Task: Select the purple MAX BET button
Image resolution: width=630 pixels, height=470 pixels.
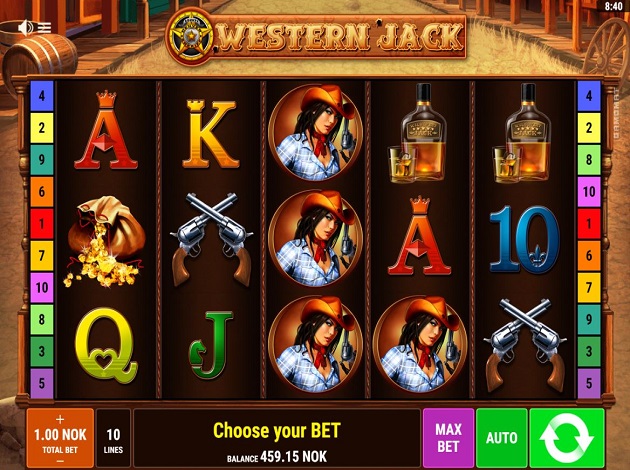Action: (x=448, y=438)
